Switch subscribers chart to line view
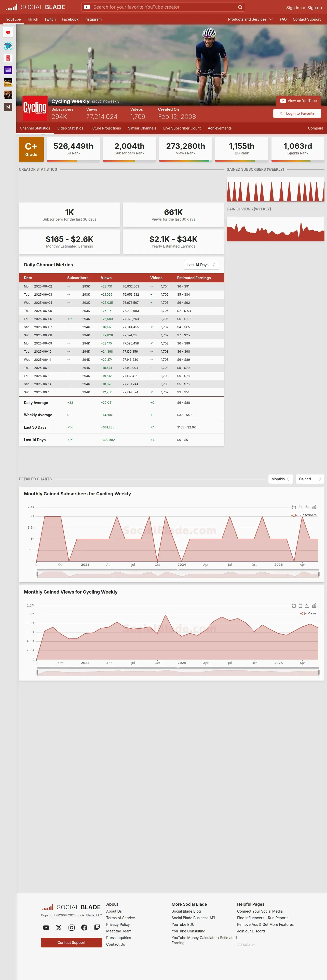This screenshot has height=980, width=327. [307, 507]
